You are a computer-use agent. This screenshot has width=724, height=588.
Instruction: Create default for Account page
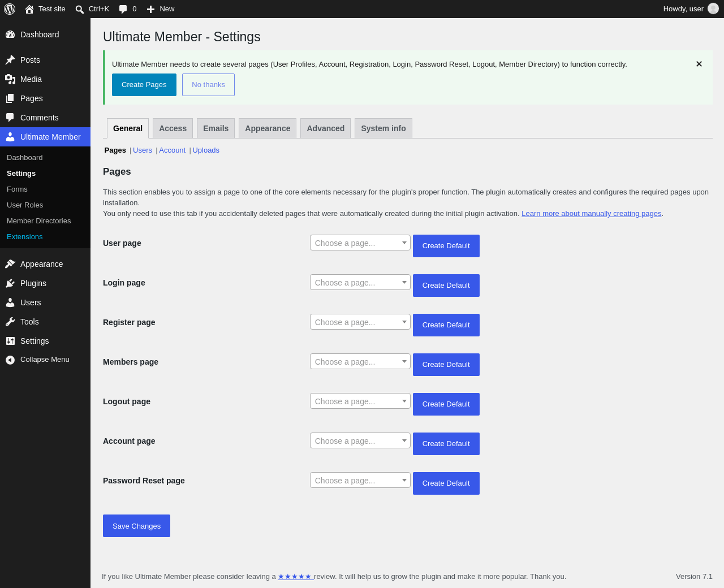[446, 444]
